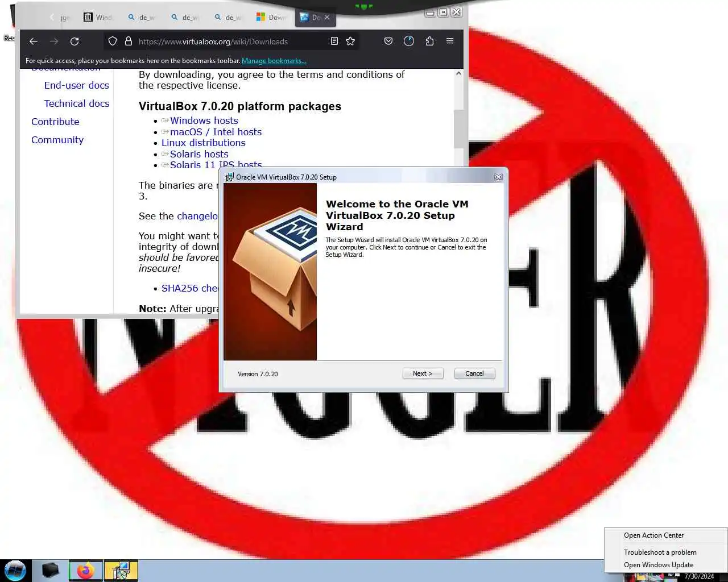728x582 pixels.
Task: Click the taskbar date 7/30/2024
Action: click(699, 576)
